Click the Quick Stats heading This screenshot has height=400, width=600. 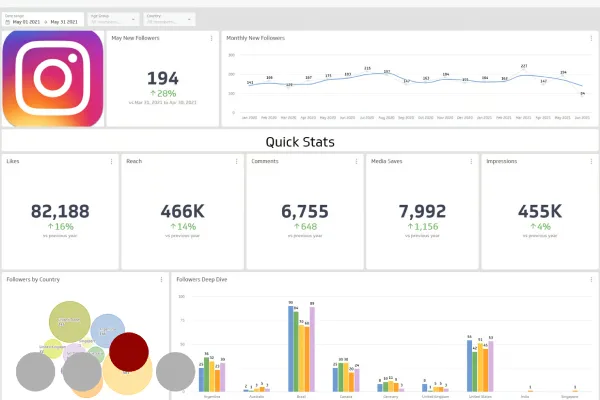[x=300, y=142]
